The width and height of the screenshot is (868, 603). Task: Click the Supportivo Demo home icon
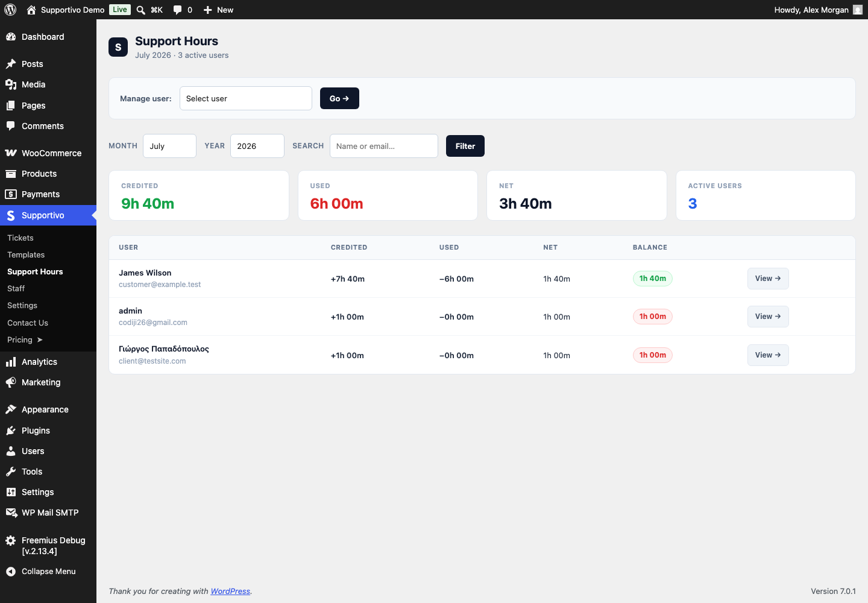coord(31,10)
